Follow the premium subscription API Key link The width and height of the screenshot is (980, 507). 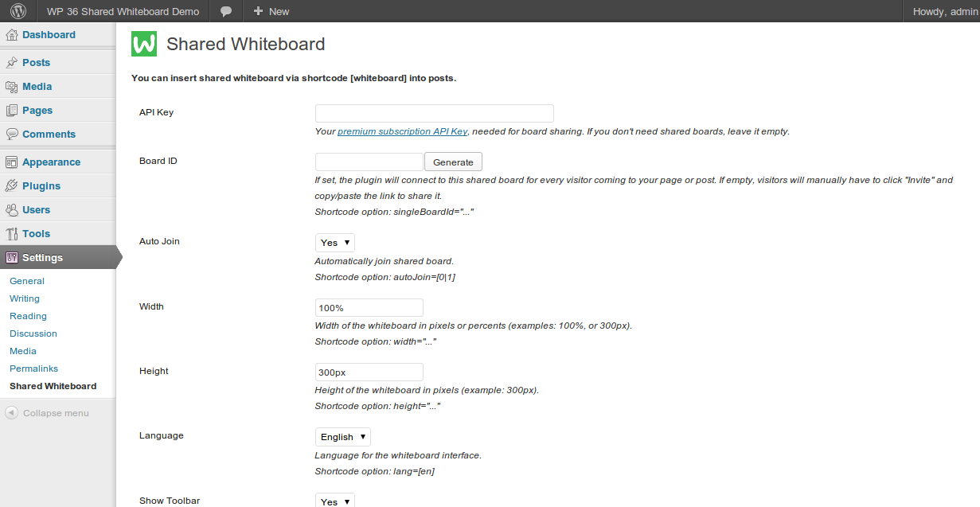tap(402, 131)
